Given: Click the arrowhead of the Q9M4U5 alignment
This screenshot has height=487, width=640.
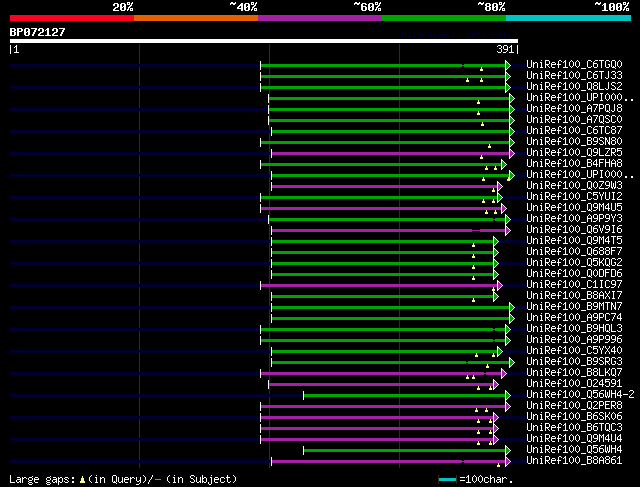Looking at the screenshot, I should [504, 209].
